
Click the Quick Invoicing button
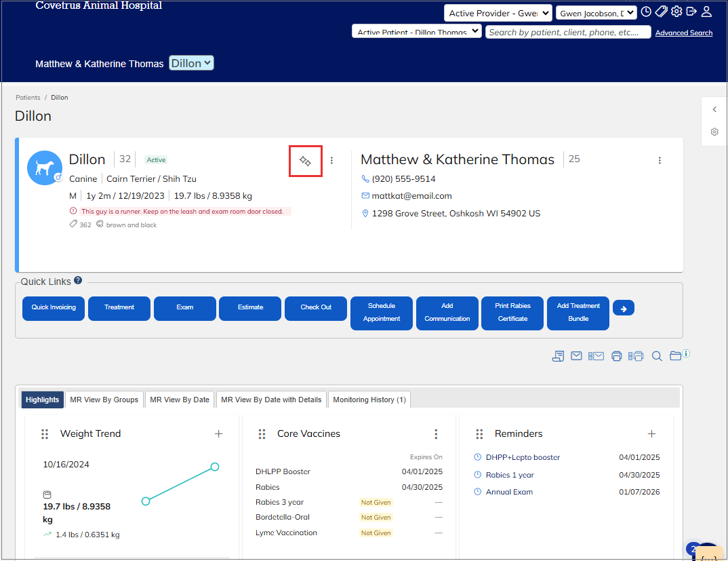click(x=54, y=307)
